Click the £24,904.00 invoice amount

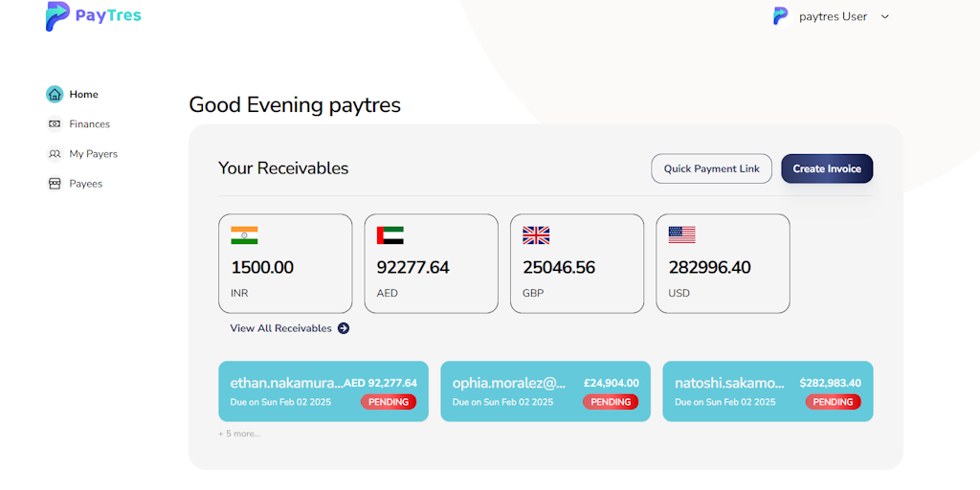coord(612,383)
